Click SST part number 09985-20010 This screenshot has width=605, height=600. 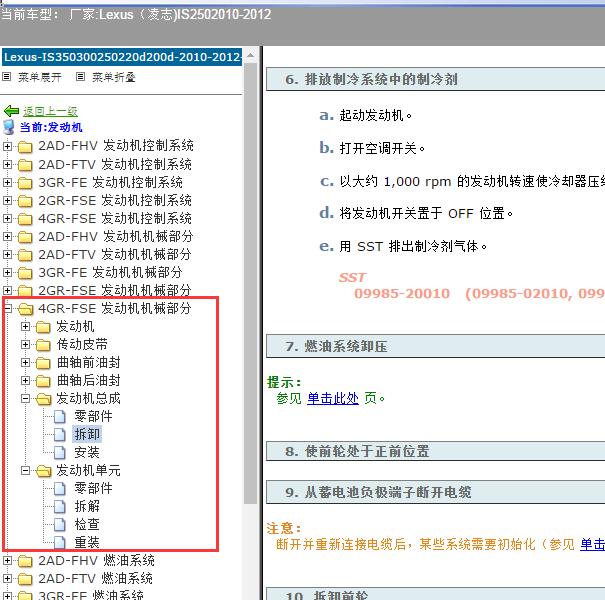point(402,294)
